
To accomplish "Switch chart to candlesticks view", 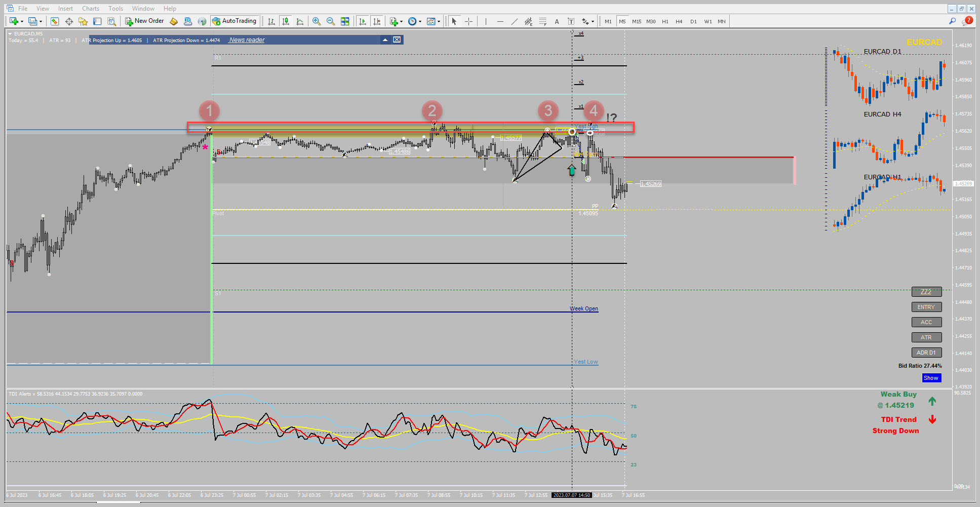I will point(286,21).
